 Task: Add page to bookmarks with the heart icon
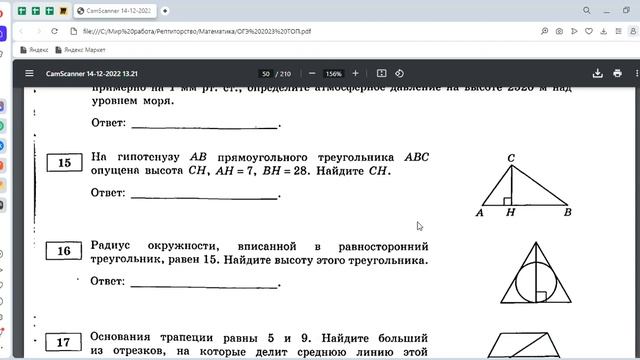tap(589, 31)
